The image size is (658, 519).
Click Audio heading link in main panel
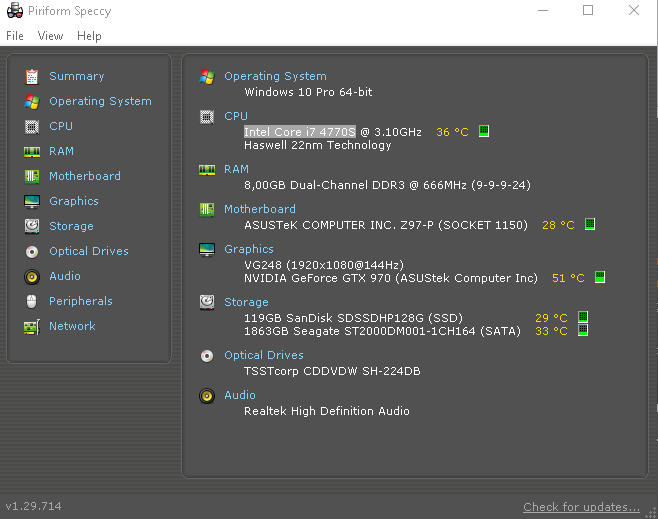click(240, 395)
